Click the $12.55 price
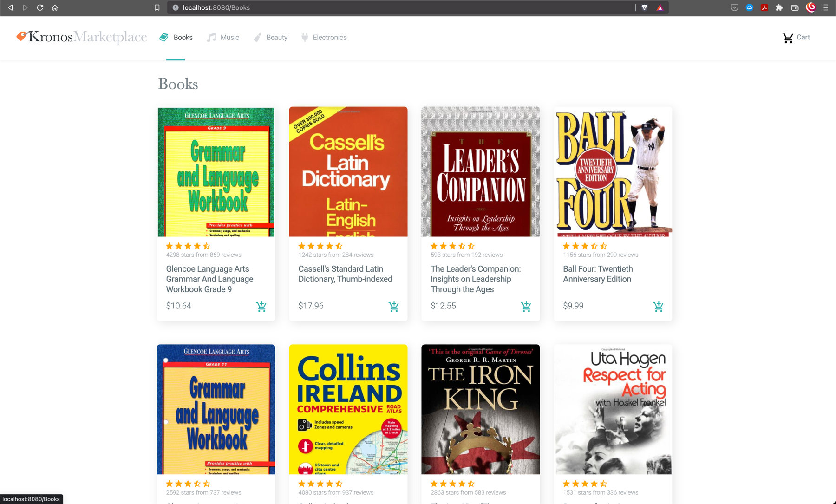836x504 pixels. [444, 306]
